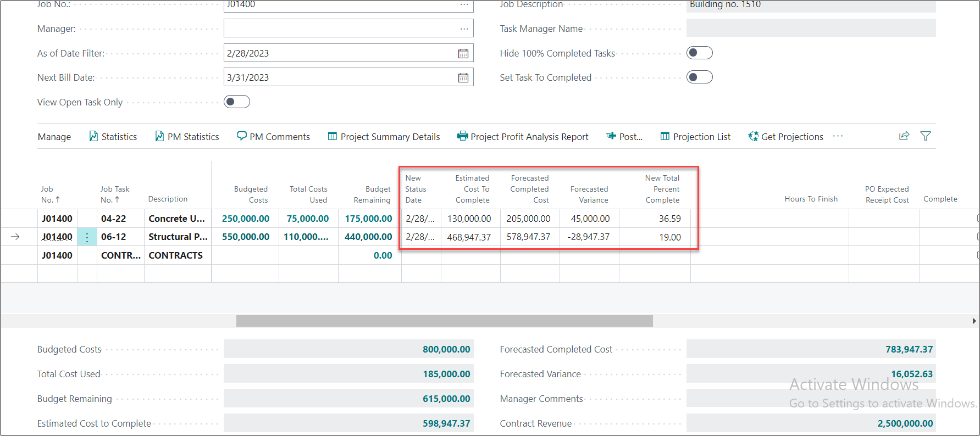Click the horizontal scrollbar thumb
The image size is (980, 436).
(444, 321)
